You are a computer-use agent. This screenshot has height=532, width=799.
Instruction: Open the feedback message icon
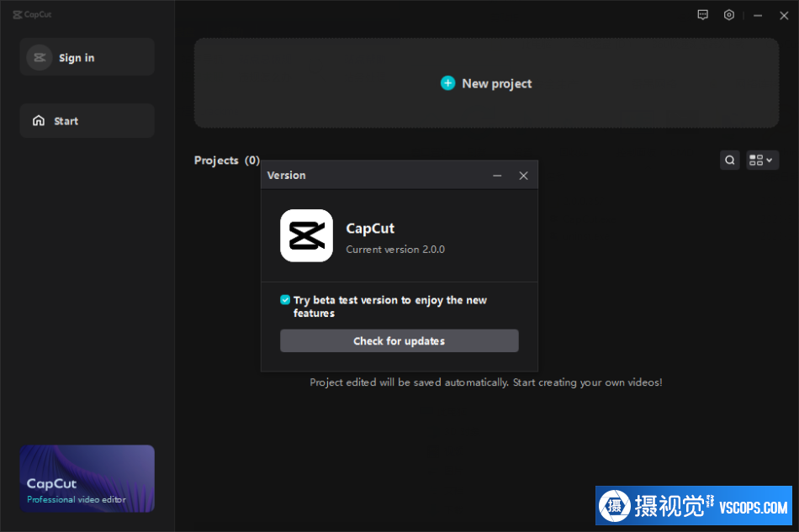702,15
